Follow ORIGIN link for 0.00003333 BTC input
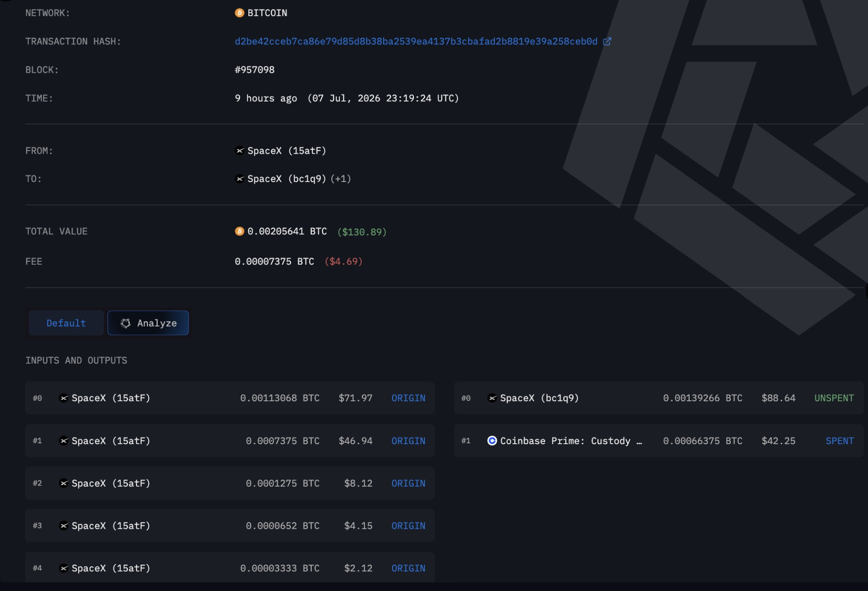Screen dimensions: 868x591 click(x=408, y=568)
